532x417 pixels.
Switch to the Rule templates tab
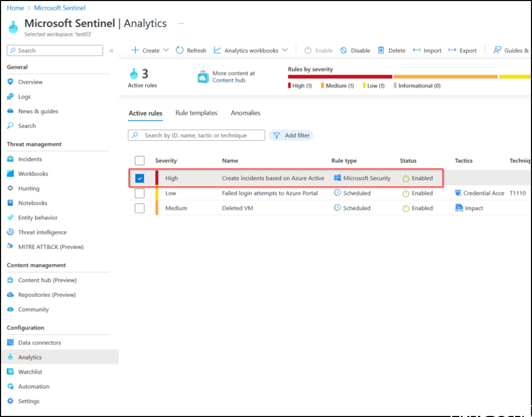[x=196, y=113]
